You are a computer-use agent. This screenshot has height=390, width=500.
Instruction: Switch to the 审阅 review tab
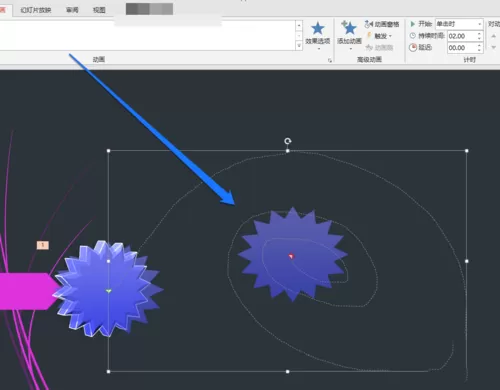pos(72,10)
